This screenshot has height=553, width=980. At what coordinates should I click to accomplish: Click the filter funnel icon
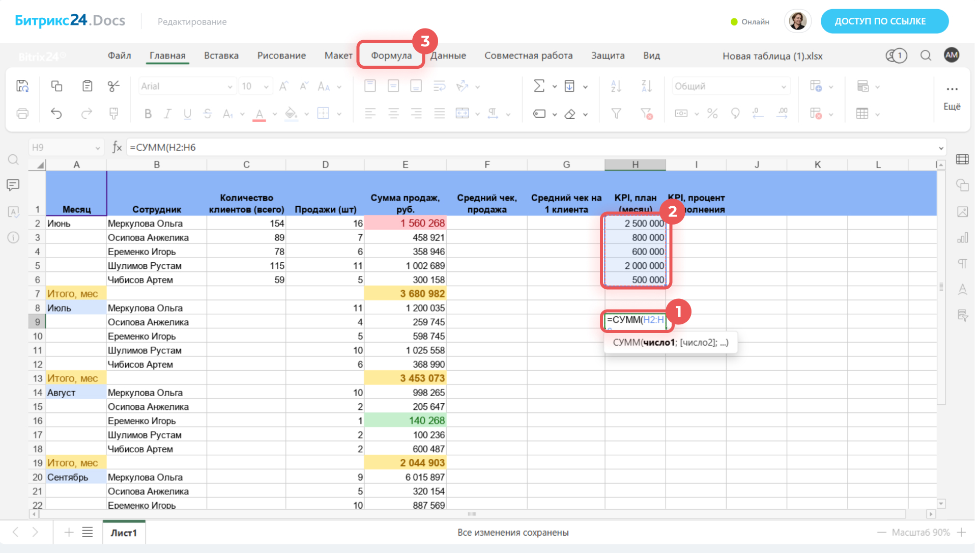(616, 114)
